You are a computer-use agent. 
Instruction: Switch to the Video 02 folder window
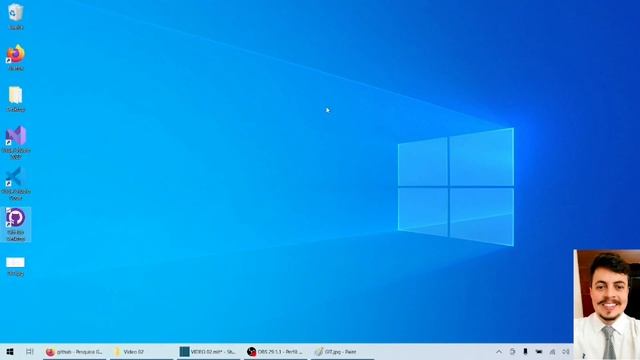(141, 351)
